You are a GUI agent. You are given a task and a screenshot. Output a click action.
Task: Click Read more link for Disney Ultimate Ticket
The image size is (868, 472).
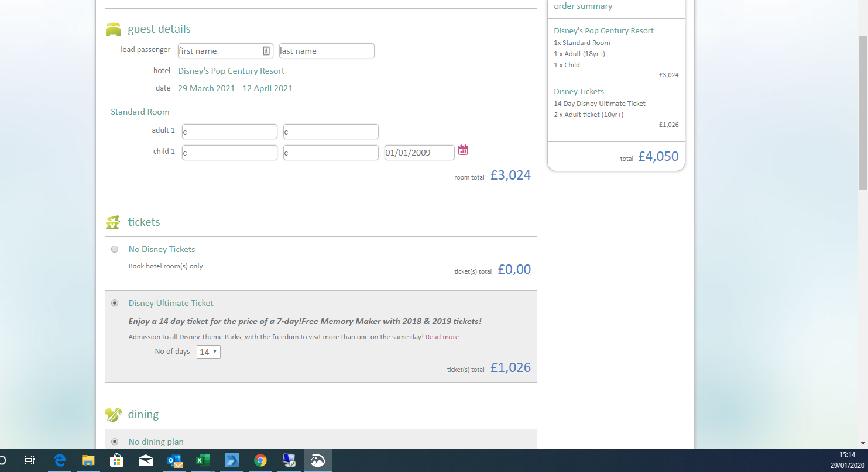[445, 337]
